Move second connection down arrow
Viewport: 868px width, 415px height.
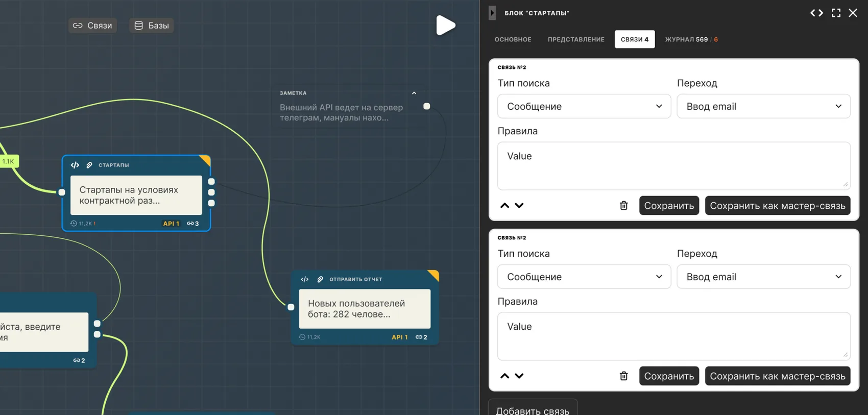pos(519,376)
